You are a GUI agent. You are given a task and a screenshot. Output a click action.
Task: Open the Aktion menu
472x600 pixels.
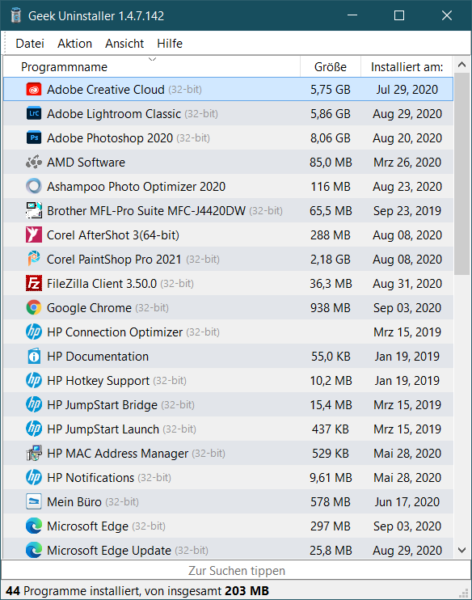[x=75, y=44]
